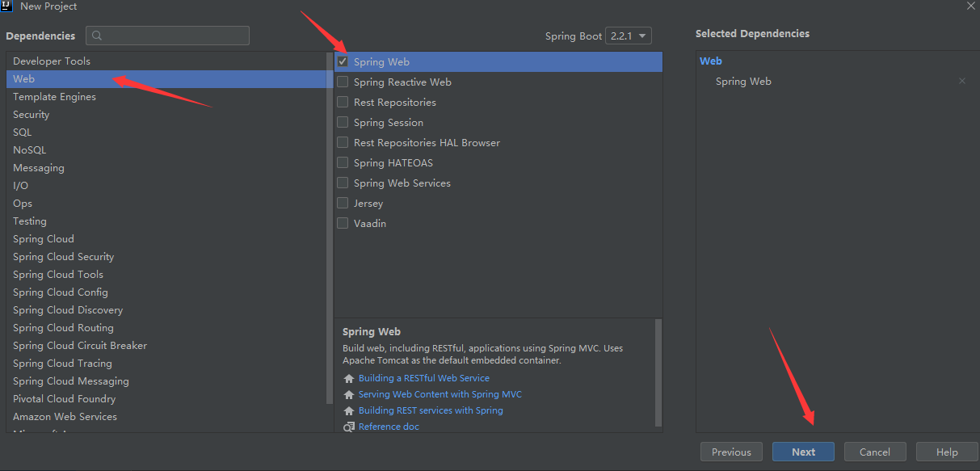
Task: Click the home icon beside Building REST services
Action: coord(349,410)
